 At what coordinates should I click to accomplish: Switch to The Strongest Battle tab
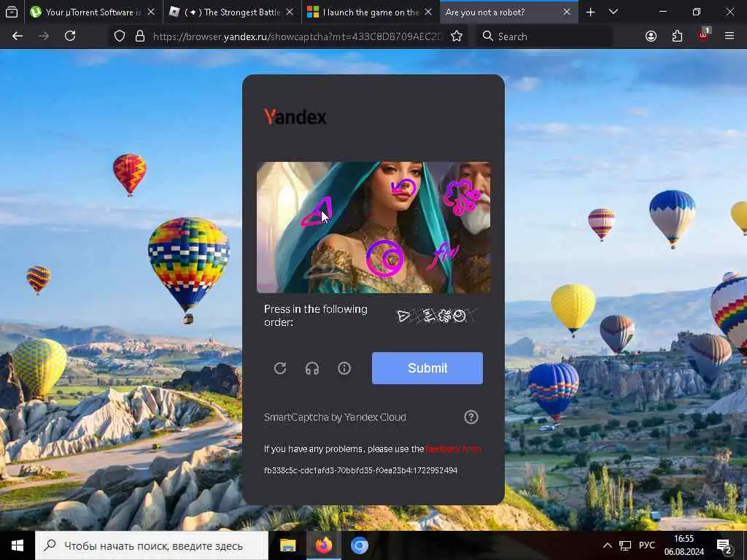233,12
